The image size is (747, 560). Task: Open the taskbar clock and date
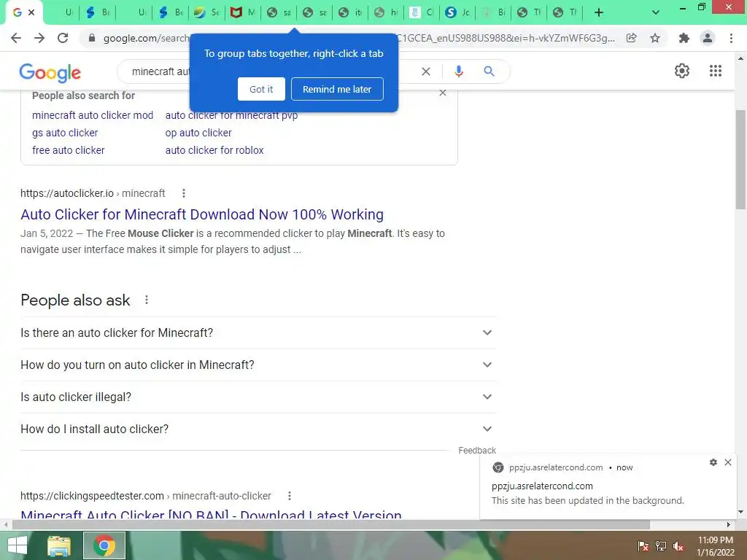(715, 546)
